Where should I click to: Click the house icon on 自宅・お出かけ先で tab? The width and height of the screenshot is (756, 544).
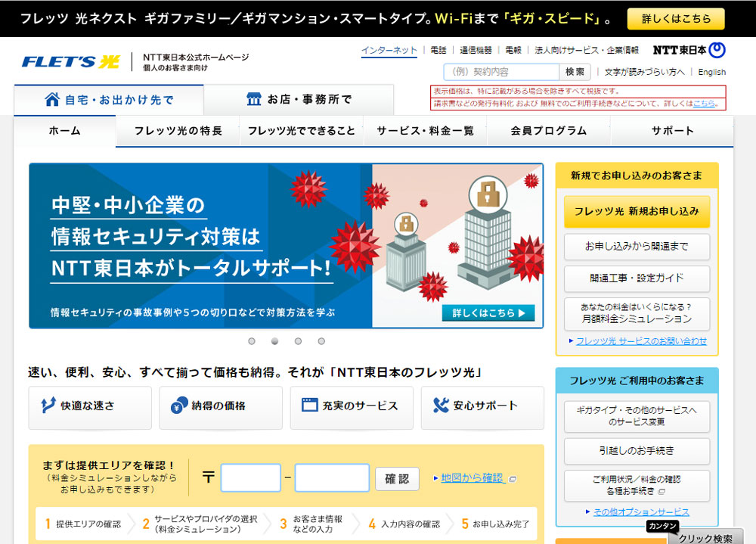click(x=52, y=99)
